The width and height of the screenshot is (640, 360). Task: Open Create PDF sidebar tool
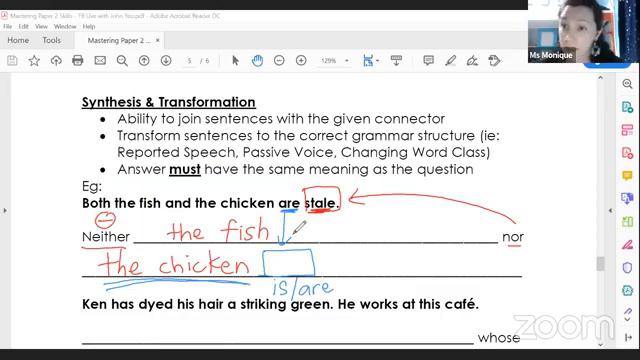627,153
